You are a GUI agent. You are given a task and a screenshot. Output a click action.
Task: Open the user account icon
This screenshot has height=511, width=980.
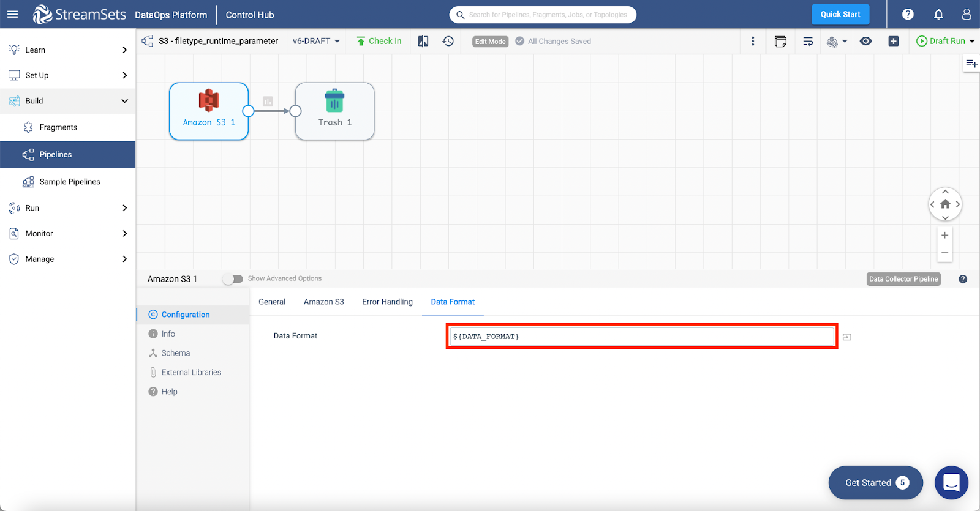(x=967, y=14)
